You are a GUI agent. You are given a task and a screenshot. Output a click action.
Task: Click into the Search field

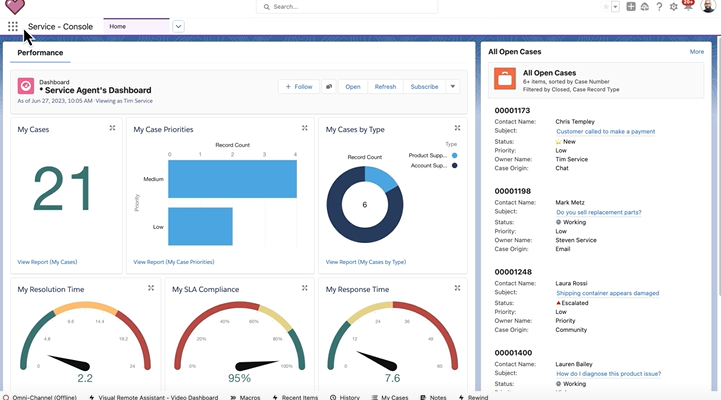347,6
